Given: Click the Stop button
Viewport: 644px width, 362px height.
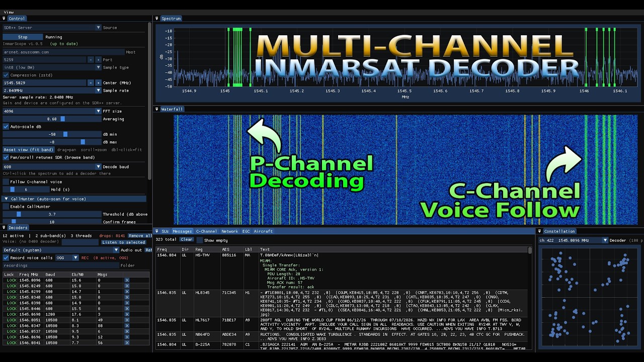Looking at the screenshot, I should [x=23, y=37].
